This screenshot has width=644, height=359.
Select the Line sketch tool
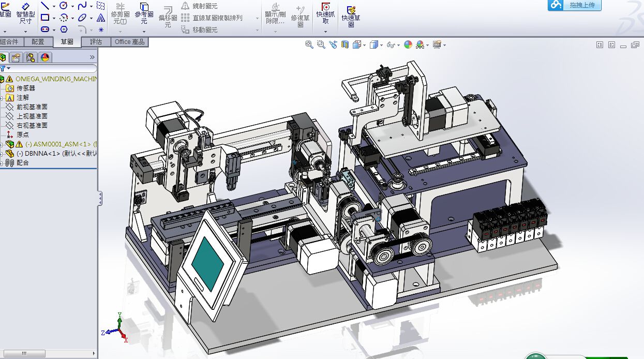point(44,6)
